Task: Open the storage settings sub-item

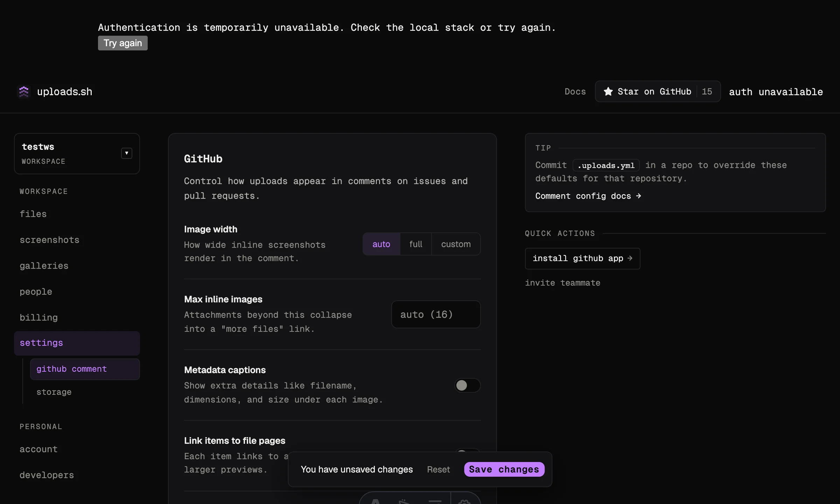Action: [x=54, y=392]
